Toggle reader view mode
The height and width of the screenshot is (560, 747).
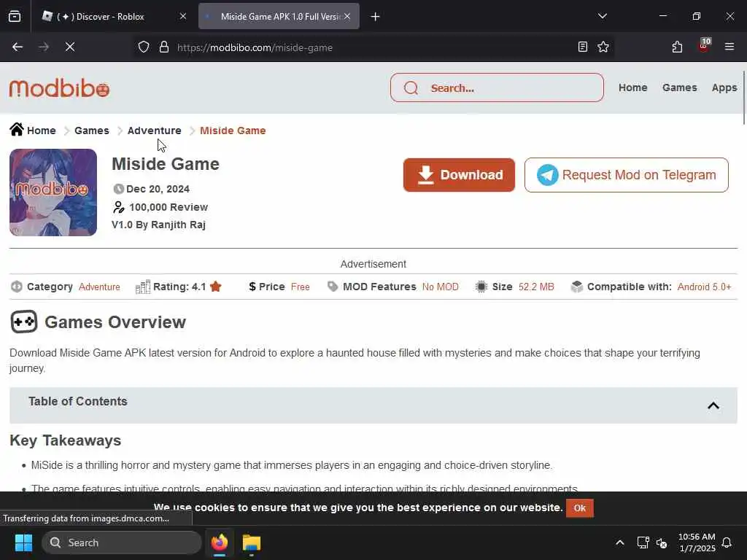click(x=583, y=47)
